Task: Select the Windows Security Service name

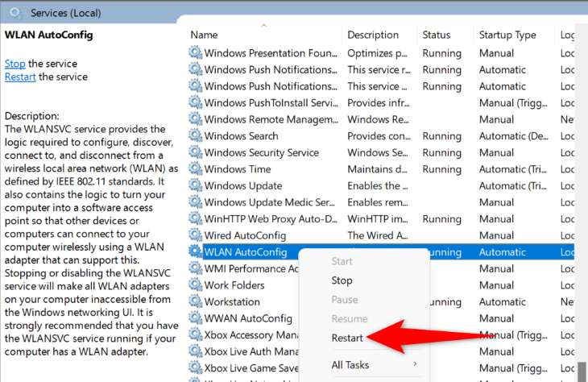Action: (261, 152)
